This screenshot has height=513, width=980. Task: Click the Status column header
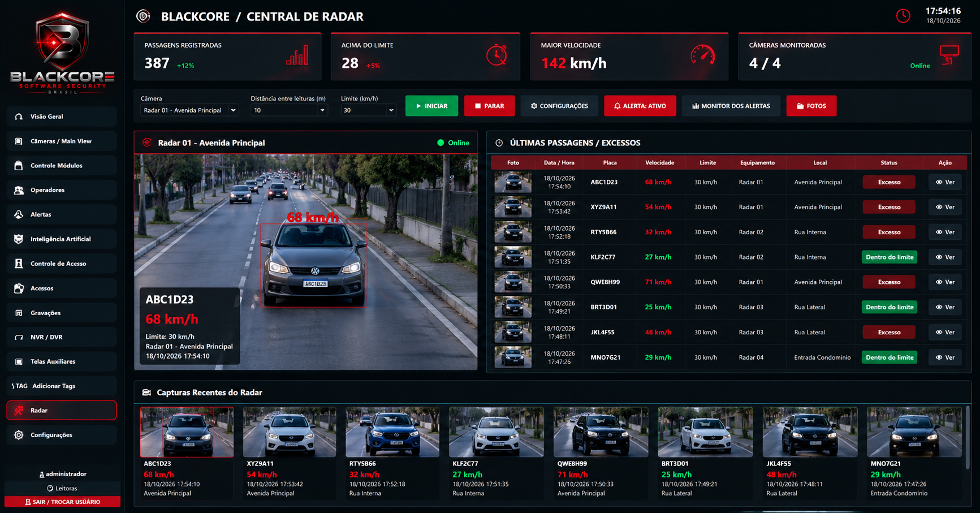(888, 163)
